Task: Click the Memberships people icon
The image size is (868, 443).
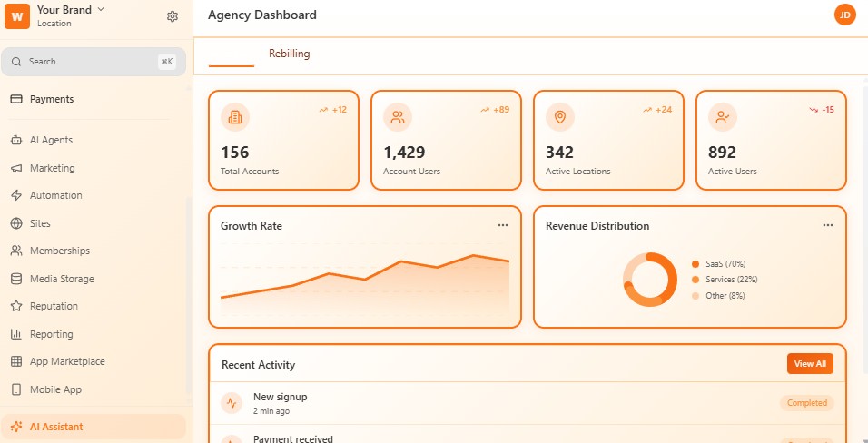Action: 16,251
